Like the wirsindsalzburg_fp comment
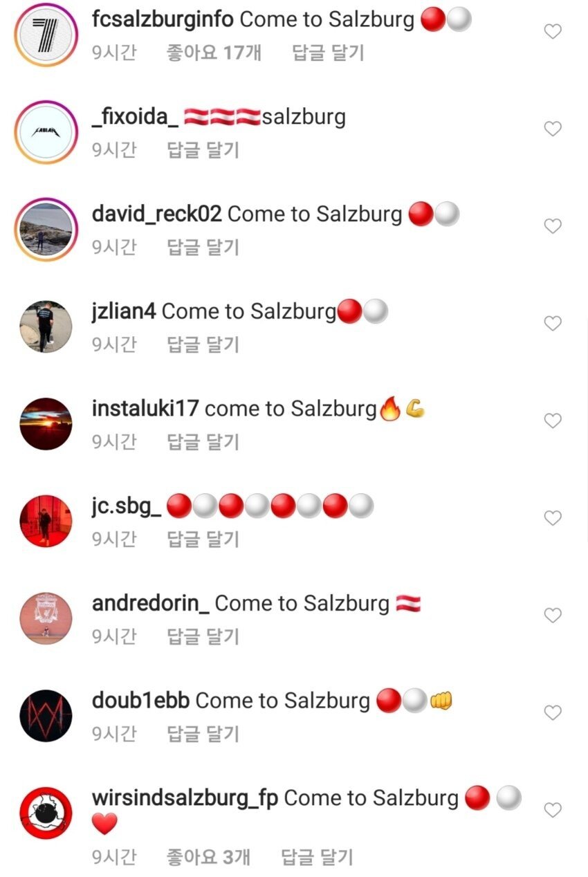 pos(553,810)
